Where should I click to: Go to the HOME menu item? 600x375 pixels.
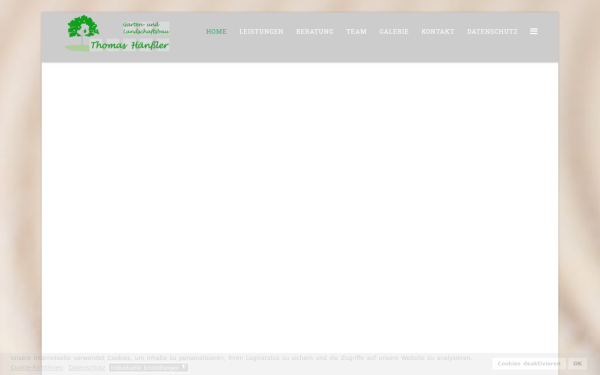pyautogui.click(x=216, y=31)
